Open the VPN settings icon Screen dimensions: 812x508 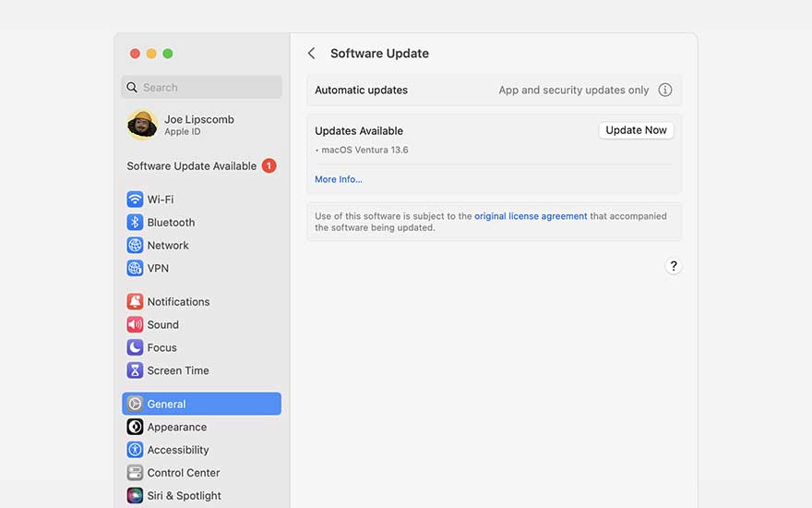point(135,269)
